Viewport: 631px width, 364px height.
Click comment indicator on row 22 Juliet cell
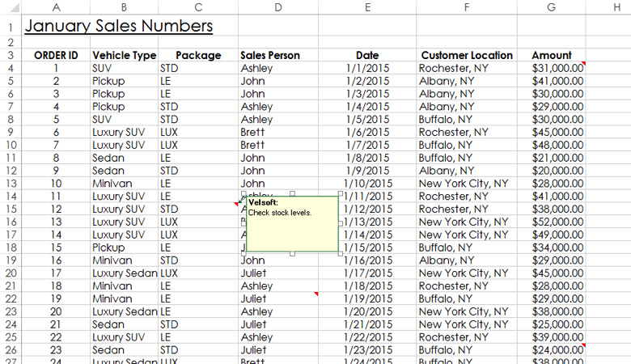(315, 294)
